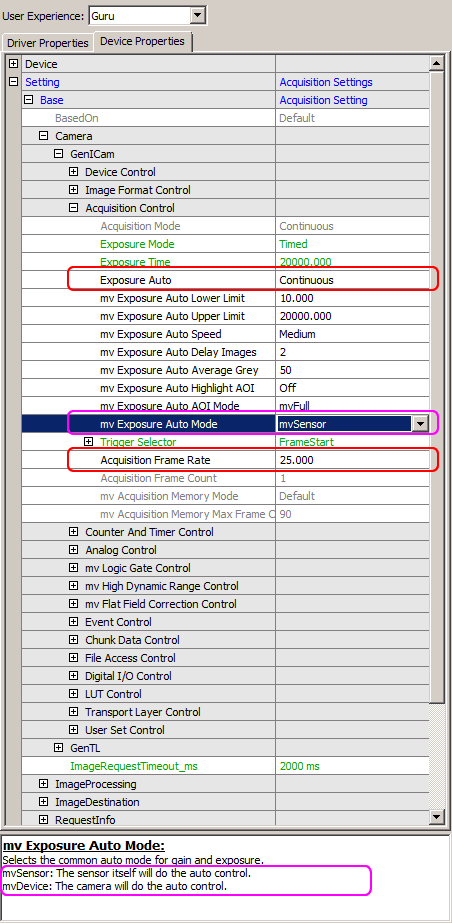This screenshot has width=452, height=923.
Task: Open the mv Exposure Auto Mode dropdown arrow
Action: (420, 424)
